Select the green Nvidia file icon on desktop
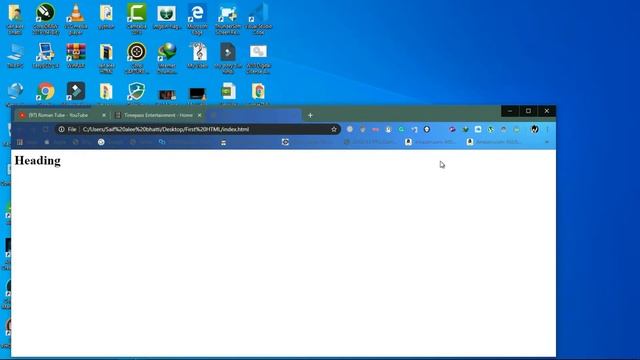The width and height of the screenshot is (640, 360). (x=228, y=92)
